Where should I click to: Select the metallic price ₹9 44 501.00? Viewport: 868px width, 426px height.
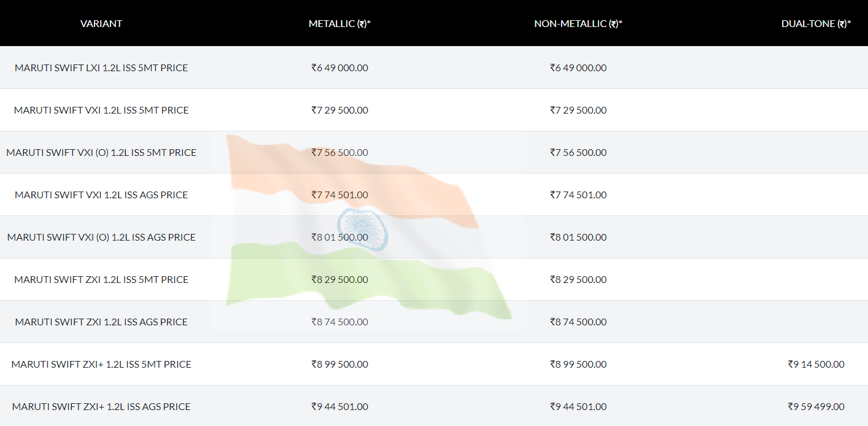(339, 406)
